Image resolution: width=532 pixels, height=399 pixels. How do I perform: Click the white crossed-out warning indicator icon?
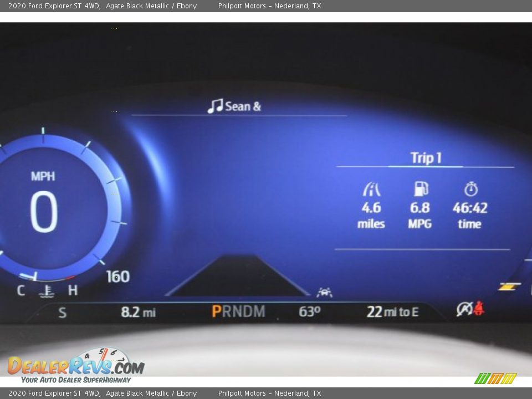[464, 310]
